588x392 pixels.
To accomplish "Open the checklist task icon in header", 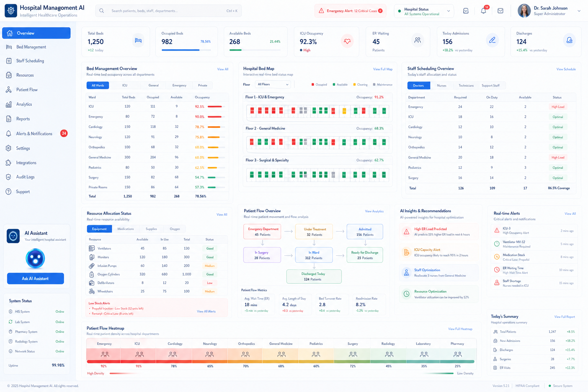I will point(466,11).
